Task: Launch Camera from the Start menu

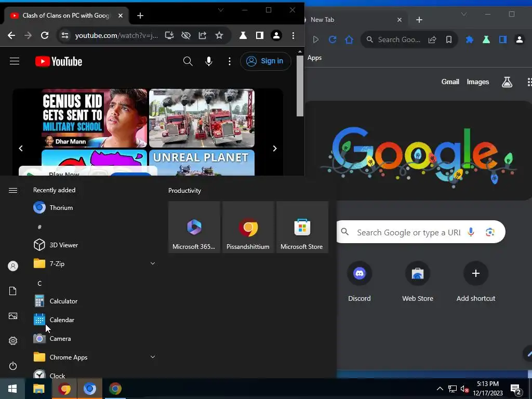Action: 95,338
